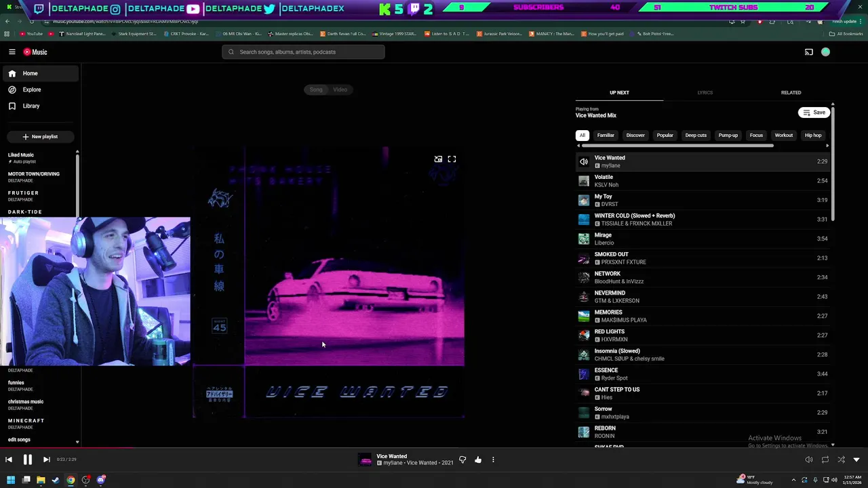Click the filter chips horizontal scrollbar
Viewport: 868px width, 488px height.
click(677, 146)
